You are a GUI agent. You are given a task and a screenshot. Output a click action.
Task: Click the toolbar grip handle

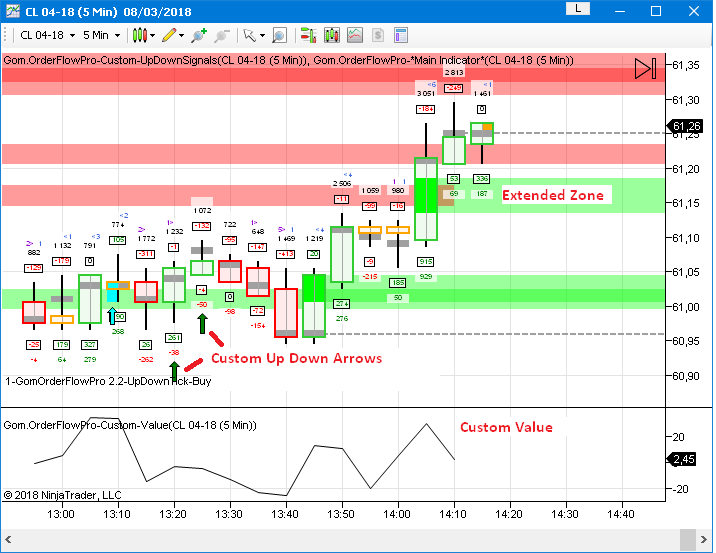pyautogui.click(x=6, y=35)
